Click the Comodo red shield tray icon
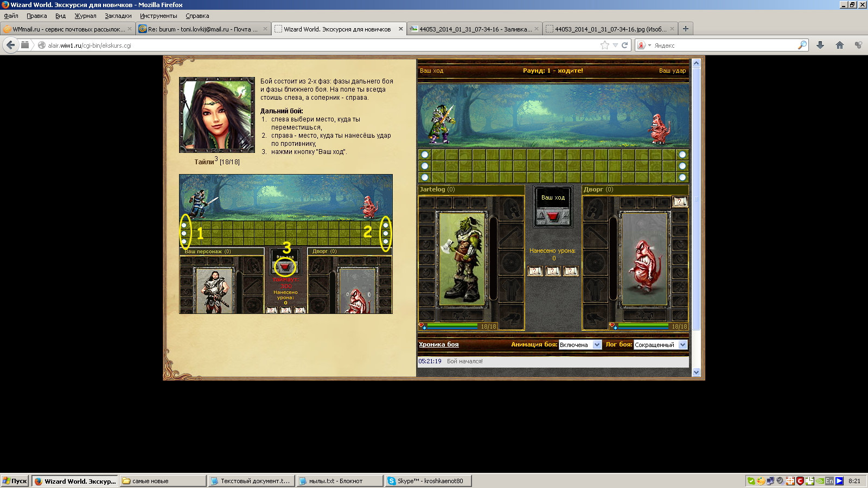The image size is (868, 488). (800, 481)
